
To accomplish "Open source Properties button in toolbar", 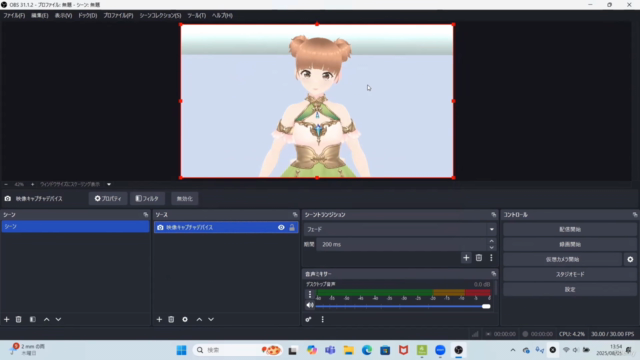I will 108,198.
